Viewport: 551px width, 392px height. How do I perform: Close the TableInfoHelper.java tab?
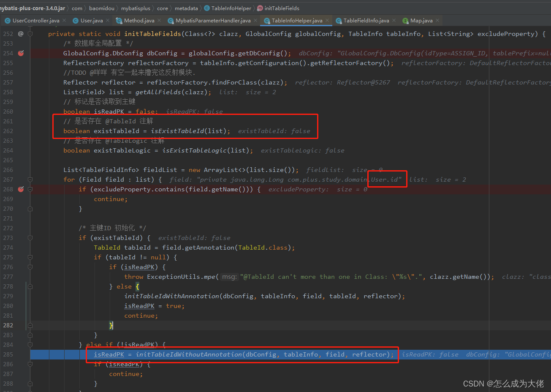pos(327,20)
